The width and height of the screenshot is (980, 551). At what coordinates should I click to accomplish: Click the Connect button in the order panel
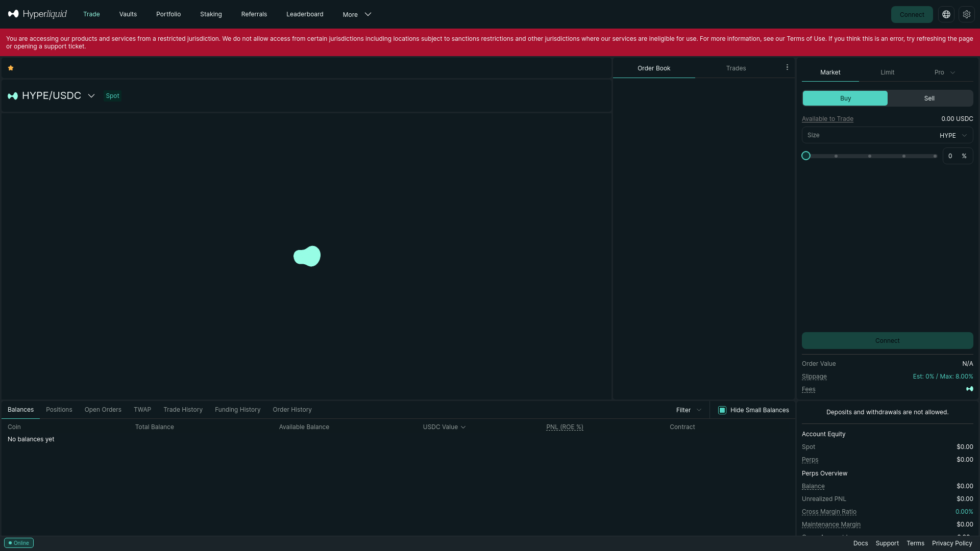click(x=888, y=341)
